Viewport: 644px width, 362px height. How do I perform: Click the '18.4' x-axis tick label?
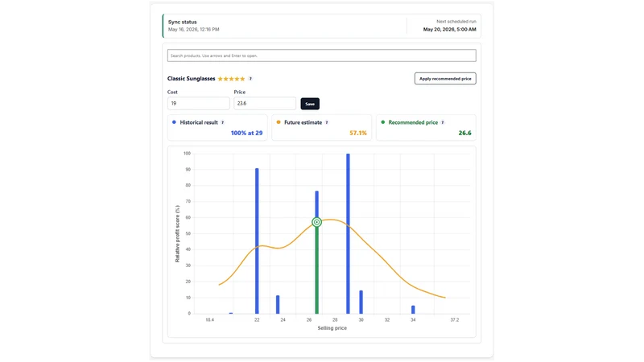point(210,319)
